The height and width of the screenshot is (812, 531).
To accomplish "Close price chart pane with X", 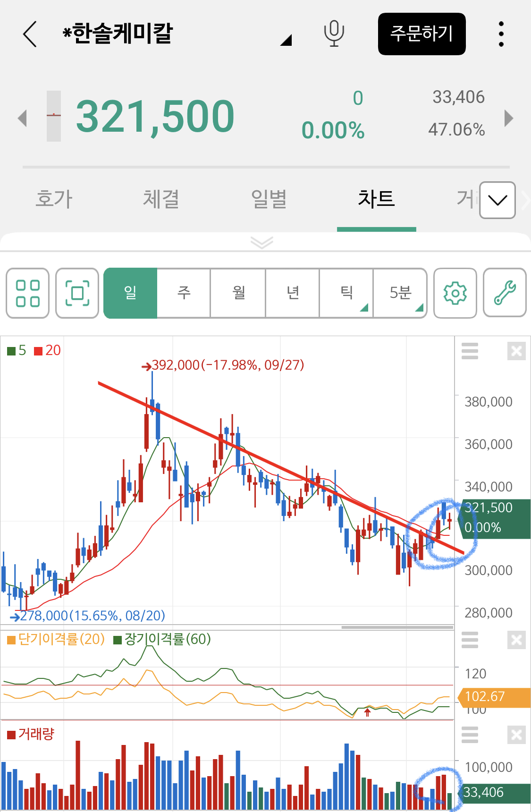I will 516,351.
